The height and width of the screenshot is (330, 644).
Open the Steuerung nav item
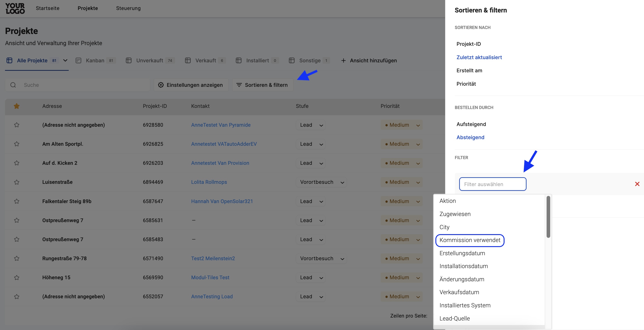[x=128, y=8]
